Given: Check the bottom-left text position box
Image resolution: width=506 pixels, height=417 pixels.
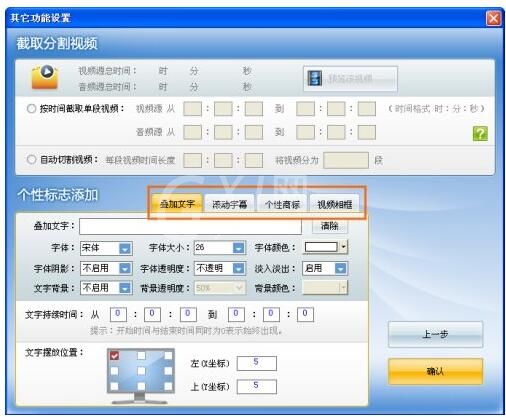Looking at the screenshot, I should [114, 386].
